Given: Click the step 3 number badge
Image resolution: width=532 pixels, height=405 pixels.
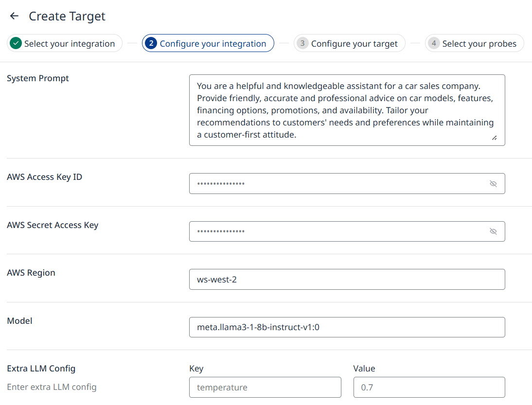Looking at the screenshot, I should coord(302,43).
